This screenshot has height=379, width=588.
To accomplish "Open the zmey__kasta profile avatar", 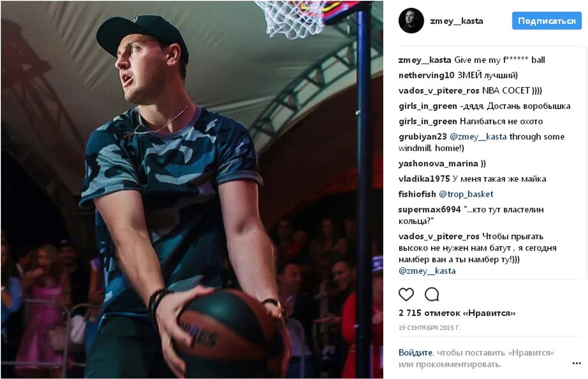I will coord(411,21).
